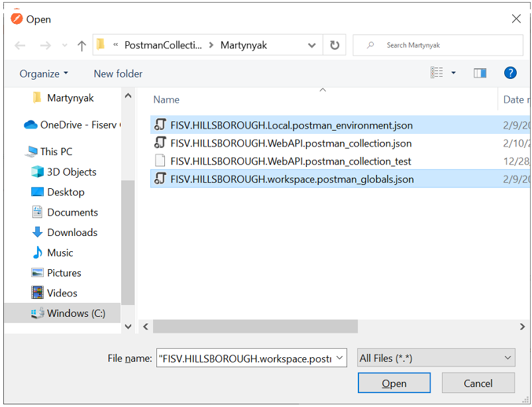Open the File name history dropdown arrow
This screenshot has width=532, height=407.
[x=340, y=358]
